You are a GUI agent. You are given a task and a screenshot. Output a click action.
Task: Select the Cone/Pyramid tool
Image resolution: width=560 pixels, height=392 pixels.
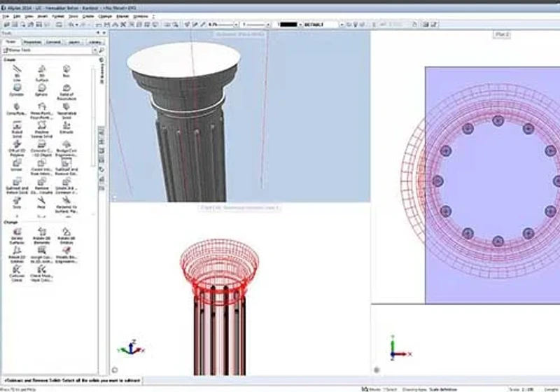pos(17,108)
